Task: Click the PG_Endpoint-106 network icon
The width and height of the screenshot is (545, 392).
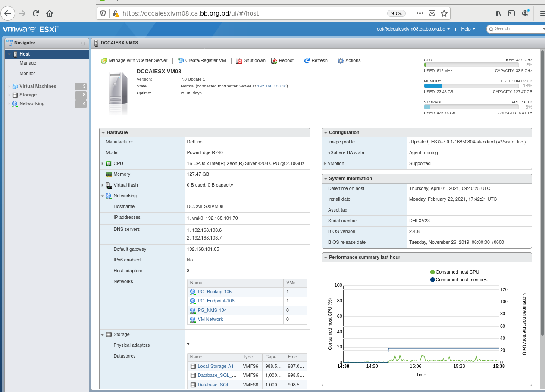Action: (x=193, y=301)
